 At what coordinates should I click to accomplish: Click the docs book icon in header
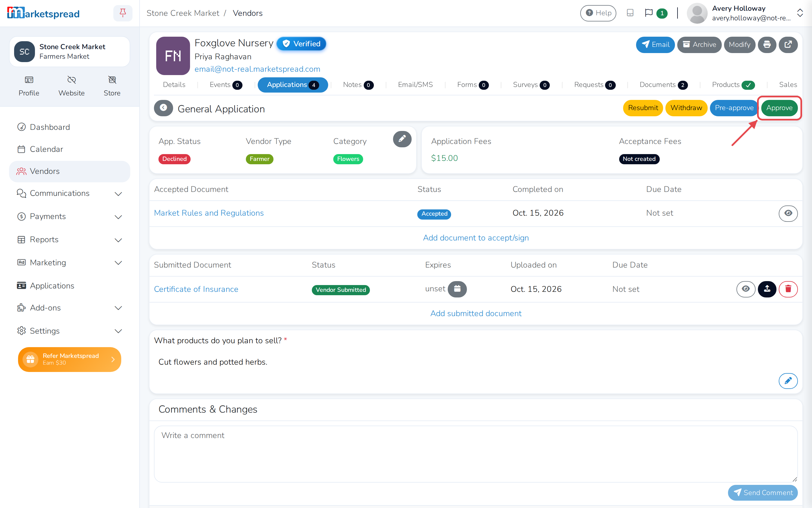point(630,13)
